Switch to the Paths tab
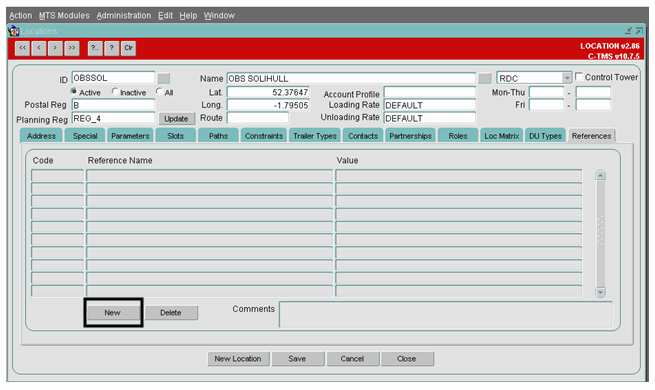The image size is (655, 390). [218, 136]
